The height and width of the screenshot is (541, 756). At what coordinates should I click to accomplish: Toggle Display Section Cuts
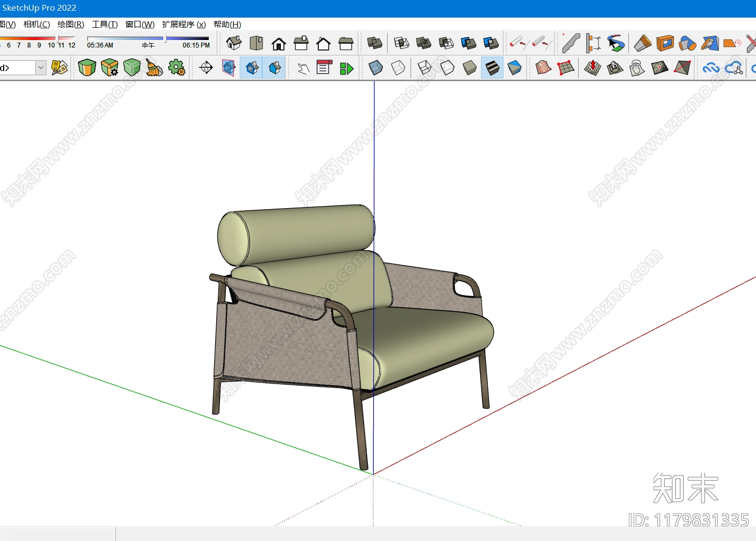[x=251, y=68]
